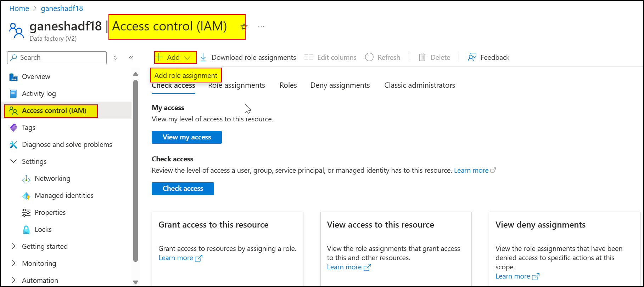
Task: Click the large resource icon beside ganeshadf18
Action: pyautogui.click(x=17, y=31)
